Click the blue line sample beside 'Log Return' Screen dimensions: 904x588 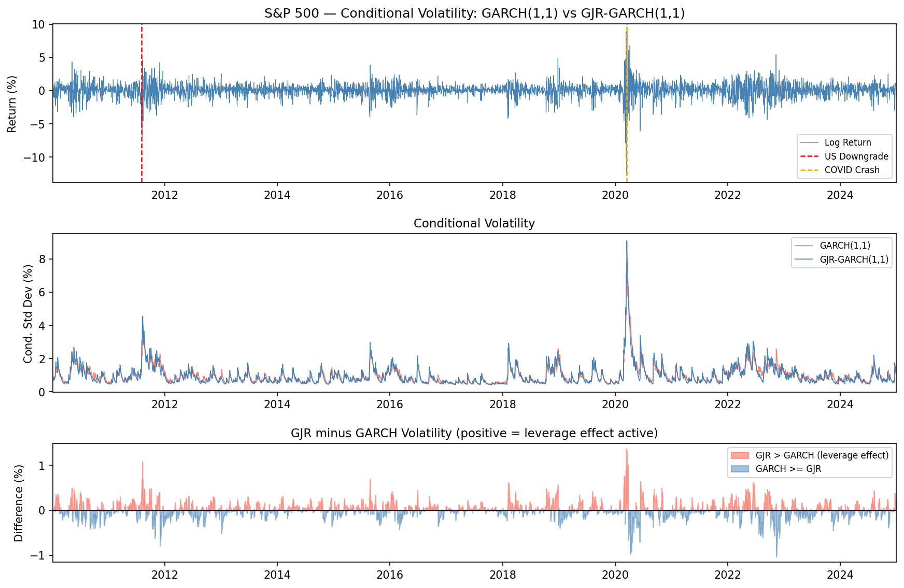809,142
